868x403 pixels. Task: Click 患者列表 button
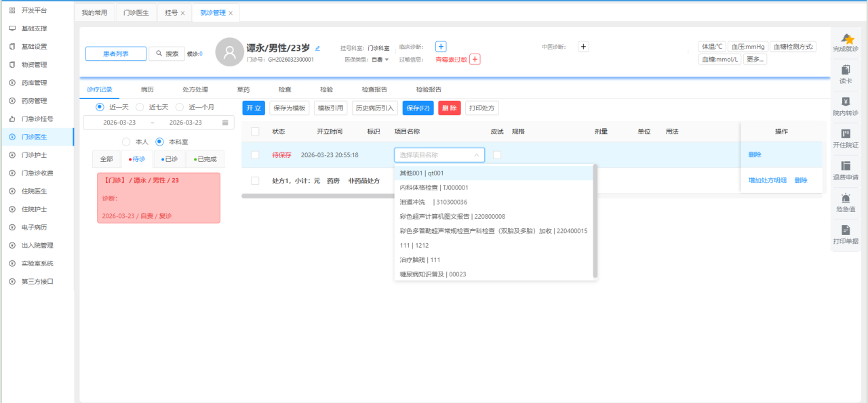coord(116,54)
